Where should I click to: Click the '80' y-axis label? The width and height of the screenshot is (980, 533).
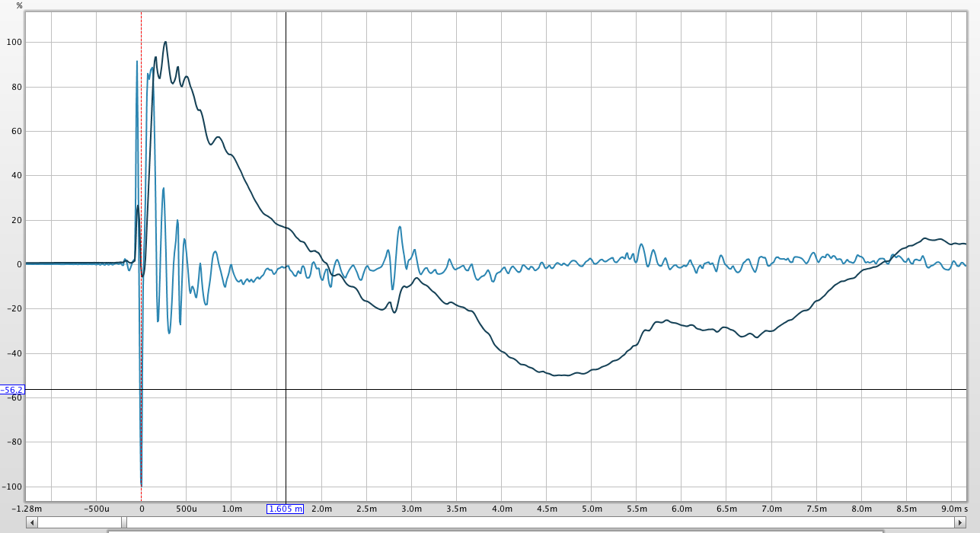17,87
